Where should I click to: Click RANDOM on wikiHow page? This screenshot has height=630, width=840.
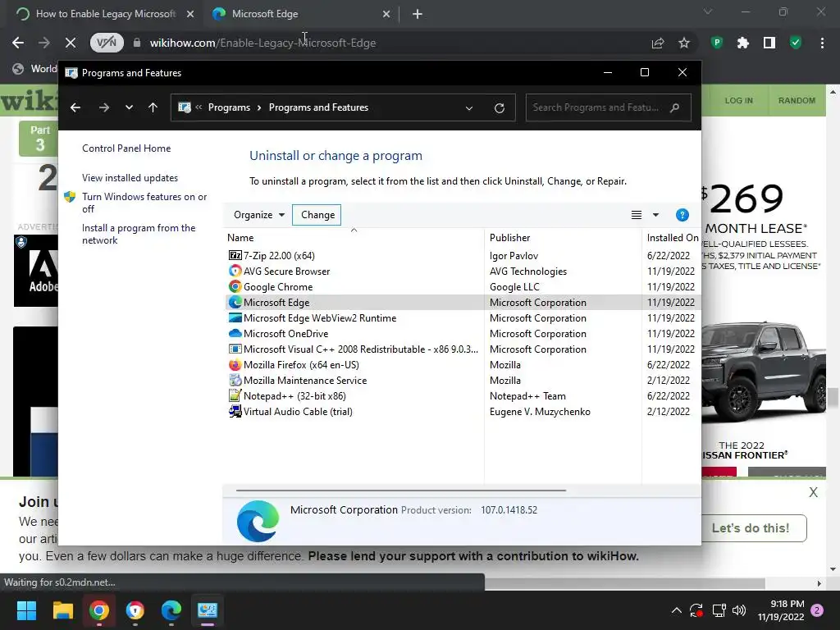pyautogui.click(x=797, y=101)
